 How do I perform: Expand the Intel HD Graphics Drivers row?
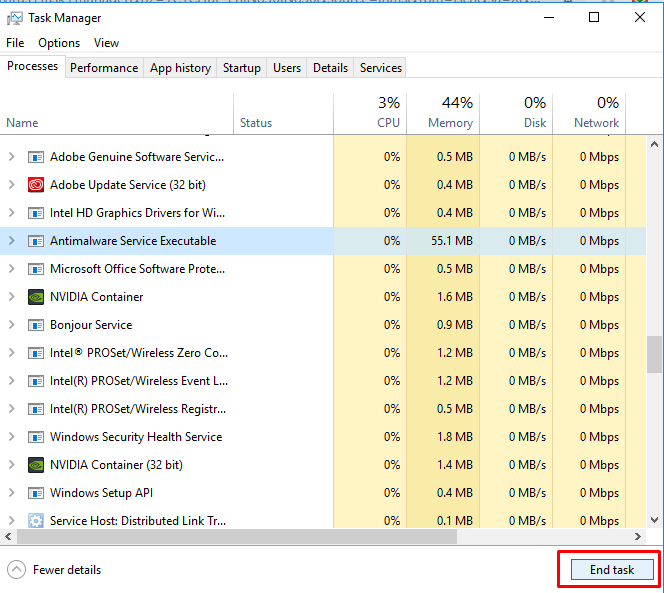pyautogui.click(x=12, y=213)
